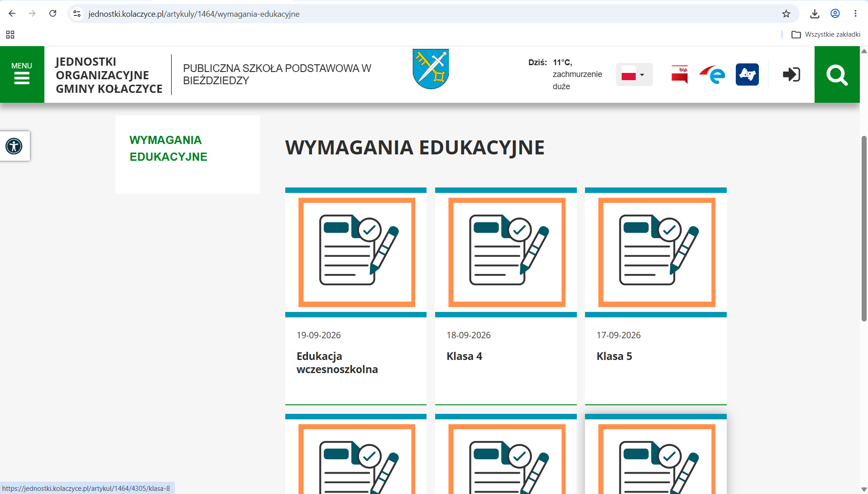Click the Klasa 4 card image
This screenshot has width=868, height=494.
click(506, 252)
